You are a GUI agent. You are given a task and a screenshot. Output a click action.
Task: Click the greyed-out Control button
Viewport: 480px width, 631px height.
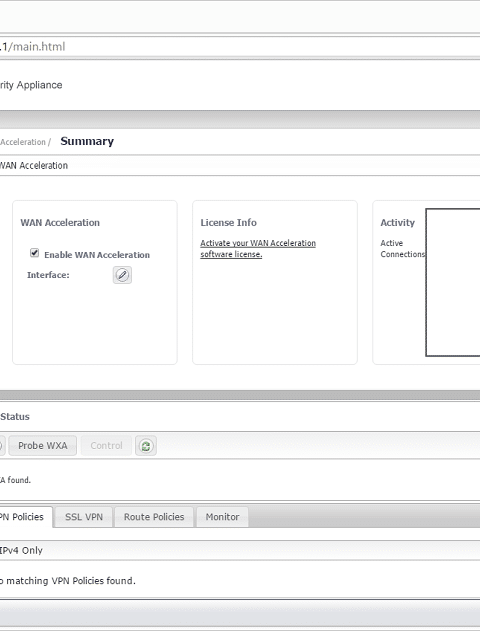(106, 446)
